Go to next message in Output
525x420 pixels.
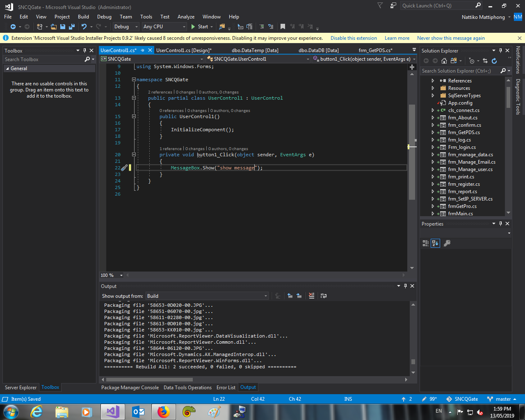pos(299,296)
